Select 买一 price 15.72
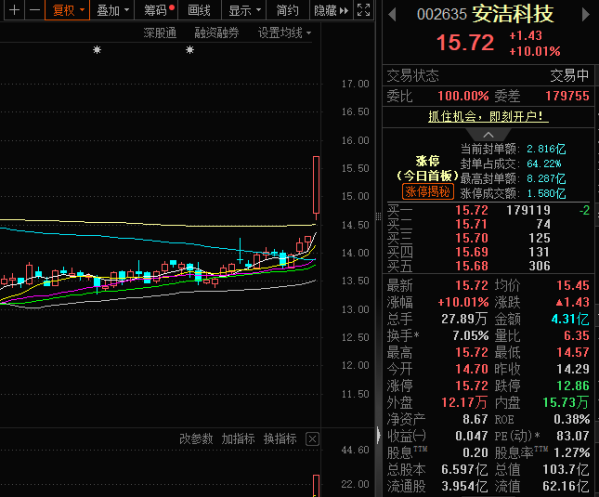 (472, 210)
